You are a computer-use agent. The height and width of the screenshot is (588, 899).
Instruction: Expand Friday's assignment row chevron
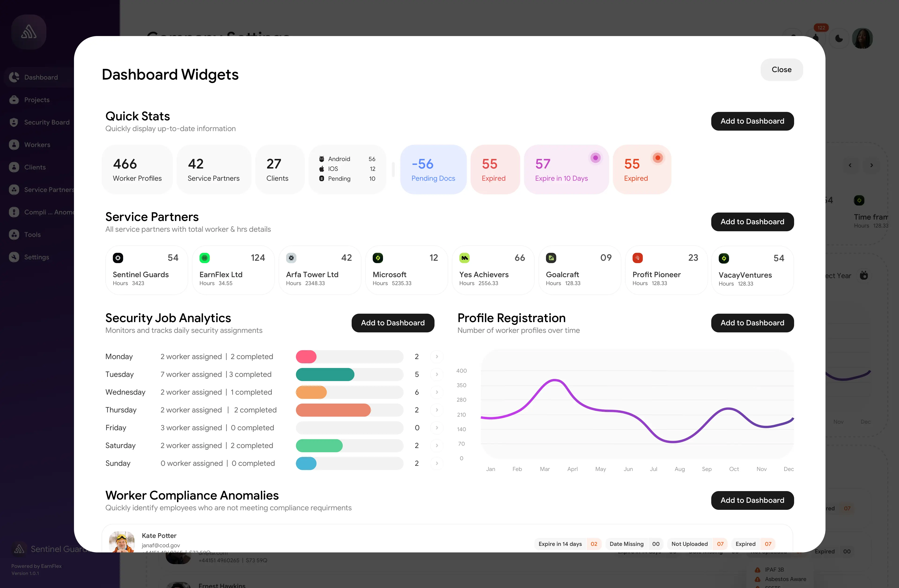pyautogui.click(x=437, y=428)
